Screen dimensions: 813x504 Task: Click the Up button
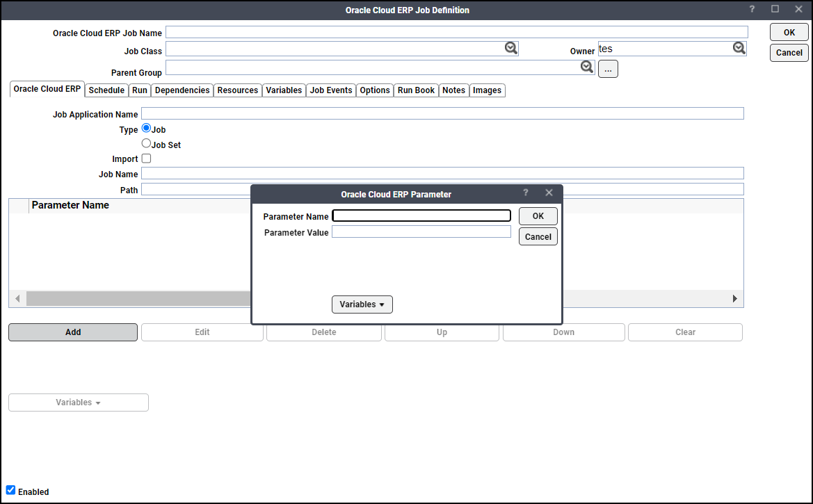[442, 332]
